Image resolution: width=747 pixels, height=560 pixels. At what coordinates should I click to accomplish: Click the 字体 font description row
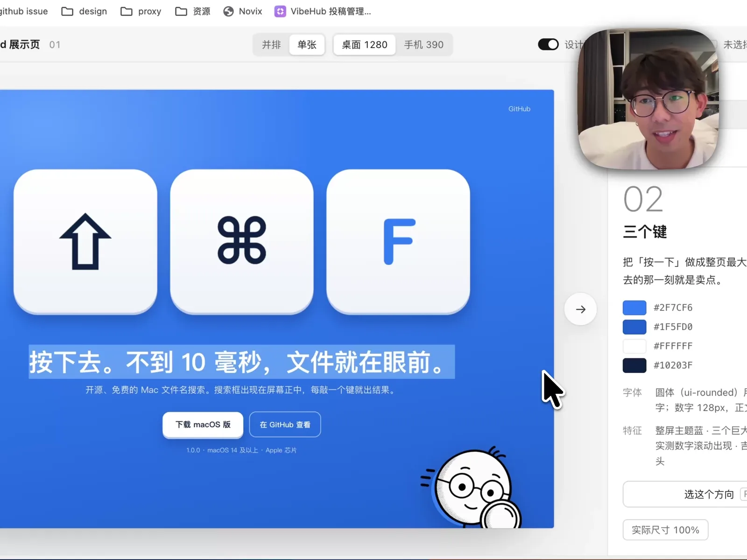point(685,400)
